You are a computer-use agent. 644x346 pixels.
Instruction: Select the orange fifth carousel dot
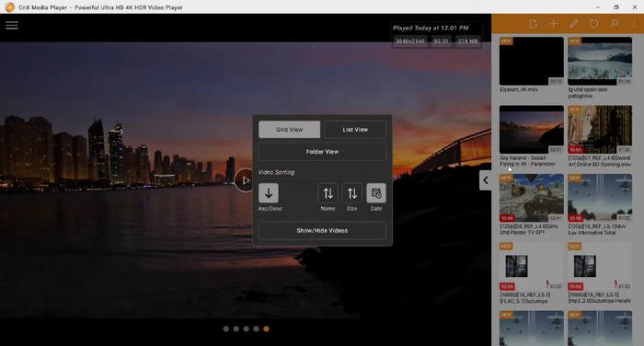pyautogui.click(x=266, y=329)
